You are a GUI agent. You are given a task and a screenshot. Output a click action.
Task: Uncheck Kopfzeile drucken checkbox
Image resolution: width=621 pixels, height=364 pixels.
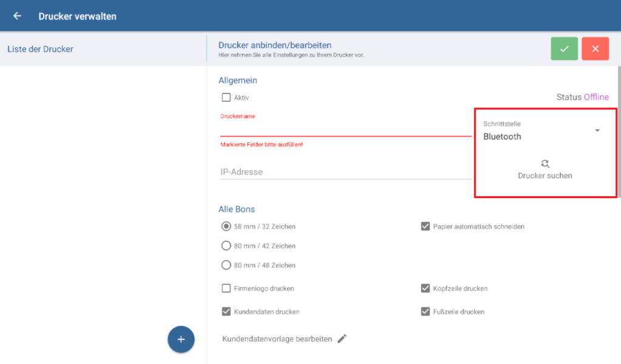[425, 288]
